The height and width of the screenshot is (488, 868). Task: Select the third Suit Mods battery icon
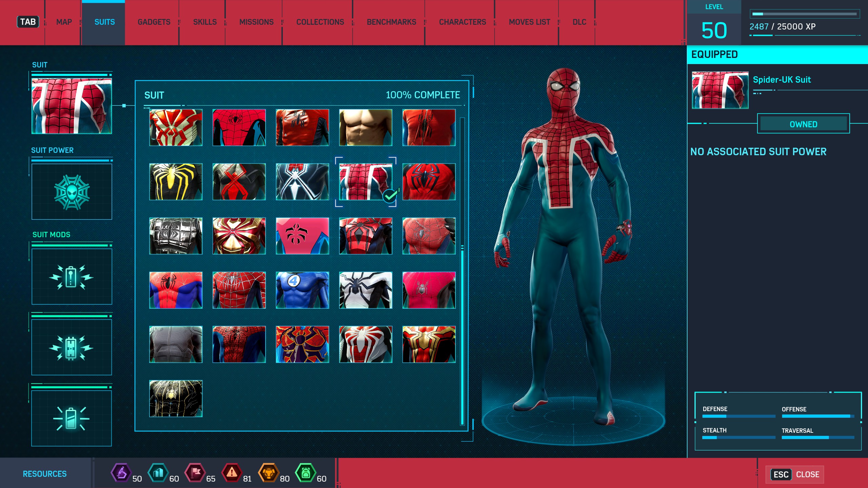tap(72, 418)
